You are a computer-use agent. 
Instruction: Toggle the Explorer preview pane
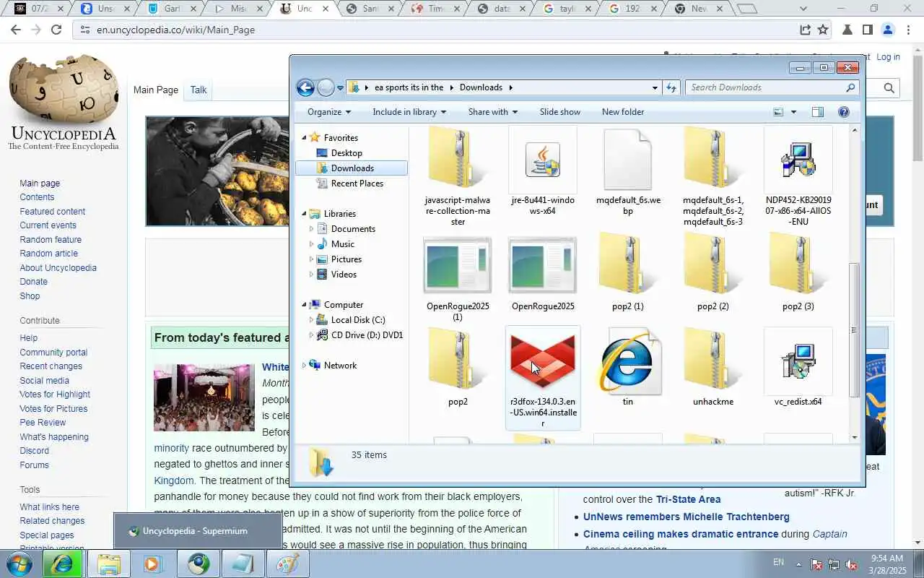pos(817,112)
